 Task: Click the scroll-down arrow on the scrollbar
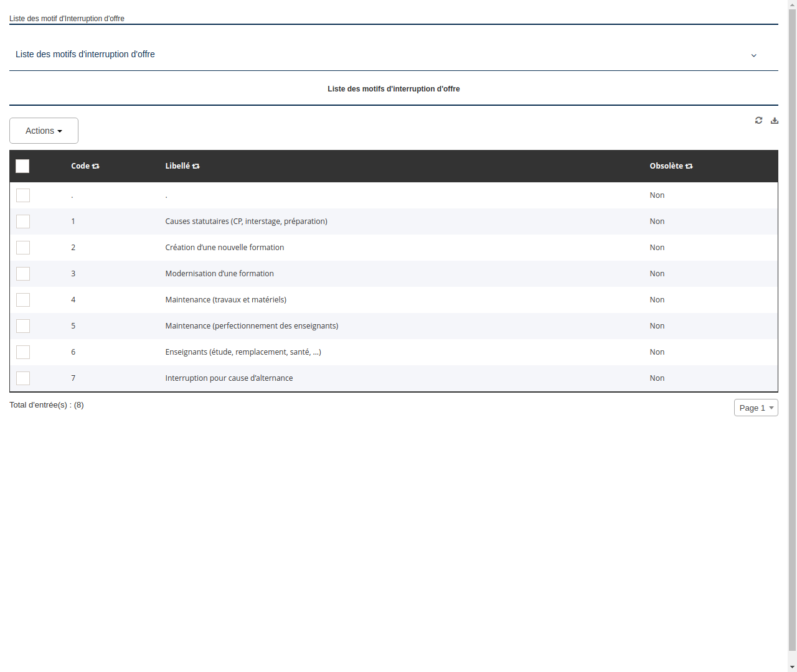[x=792, y=668]
